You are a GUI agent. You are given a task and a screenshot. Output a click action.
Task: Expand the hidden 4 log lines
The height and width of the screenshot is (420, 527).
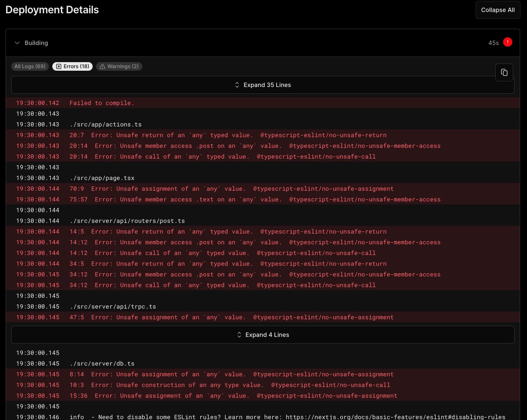point(263,335)
